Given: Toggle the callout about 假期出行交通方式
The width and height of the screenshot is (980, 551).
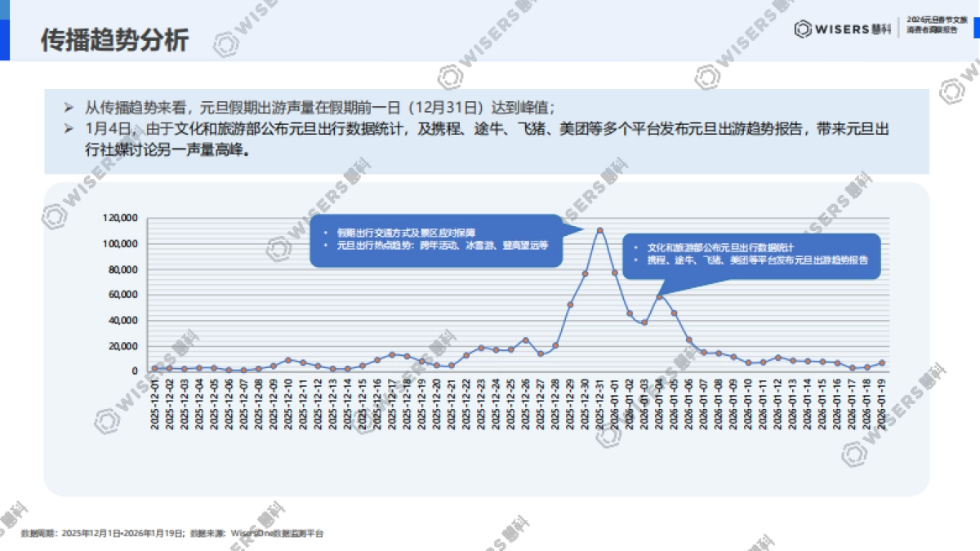Looking at the screenshot, I should (435, 242).
